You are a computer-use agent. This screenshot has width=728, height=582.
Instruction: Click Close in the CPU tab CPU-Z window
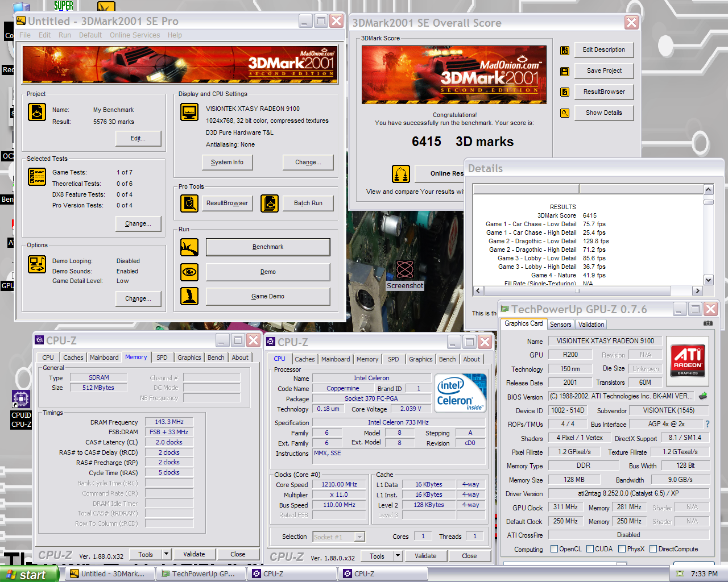(469, 556)
